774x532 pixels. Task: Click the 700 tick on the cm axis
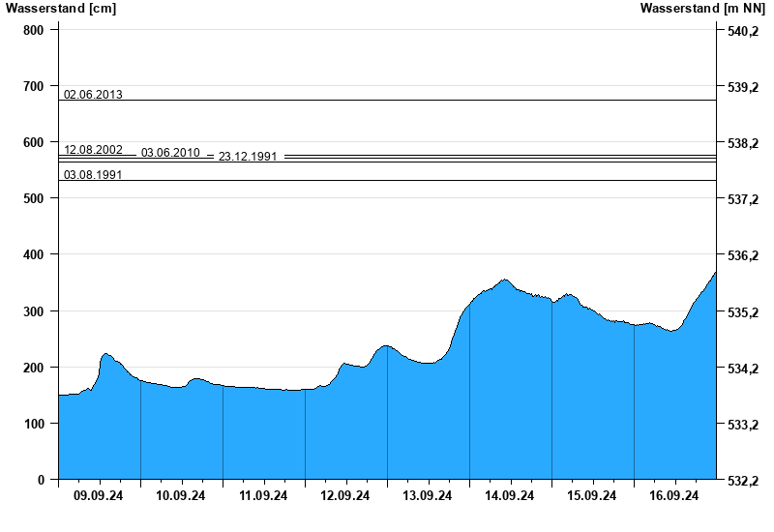tap(33, 86)
